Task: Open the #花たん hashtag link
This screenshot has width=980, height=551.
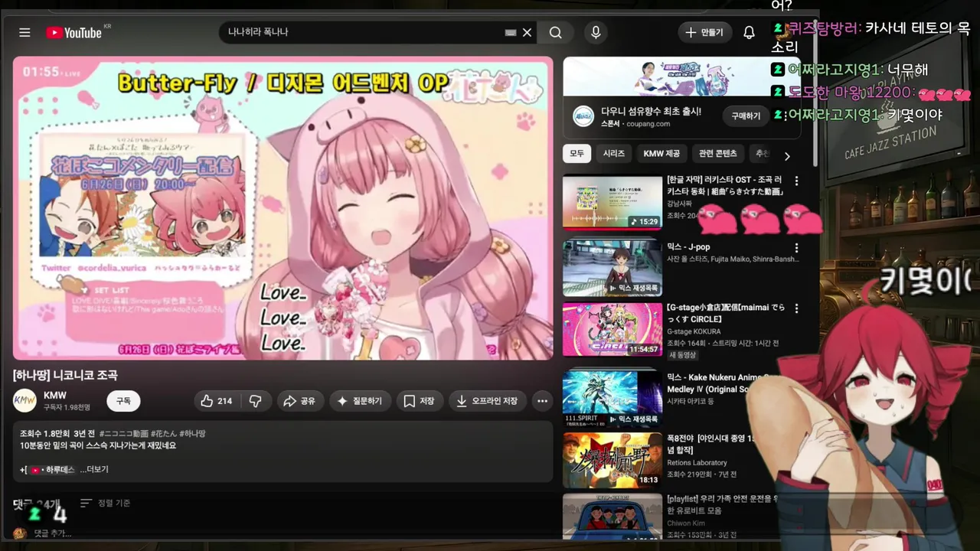Action: (x=164, y=434)
